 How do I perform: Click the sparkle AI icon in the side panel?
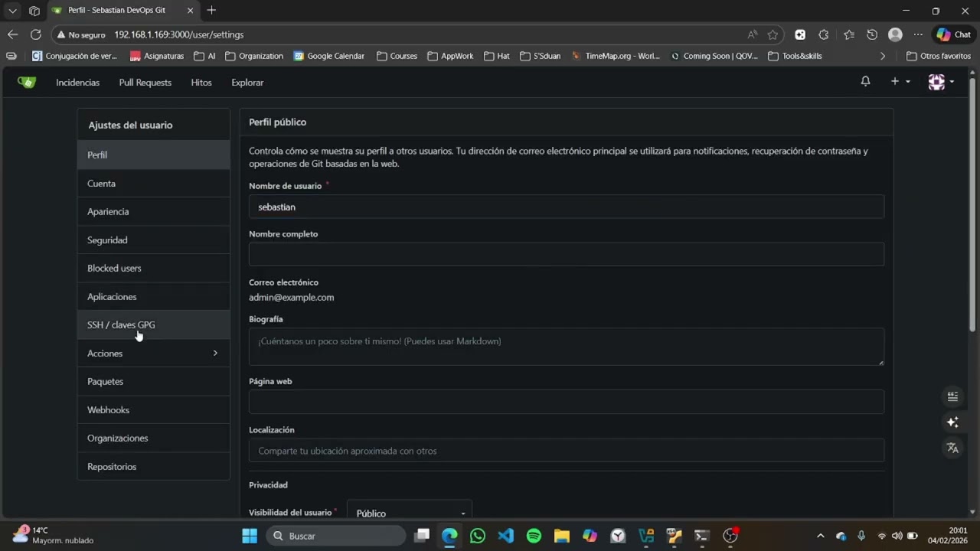pos(952,422)
